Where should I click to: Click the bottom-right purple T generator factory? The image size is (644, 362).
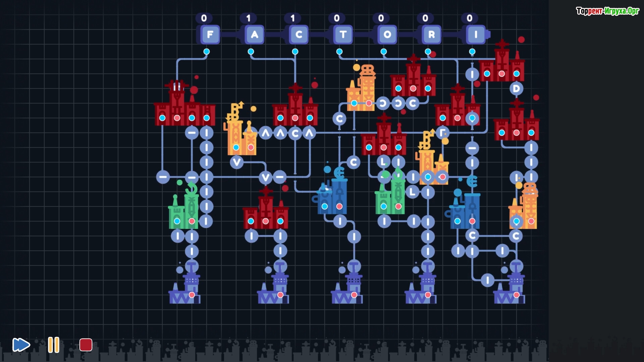pyautogui.click(x=510, y=287)
